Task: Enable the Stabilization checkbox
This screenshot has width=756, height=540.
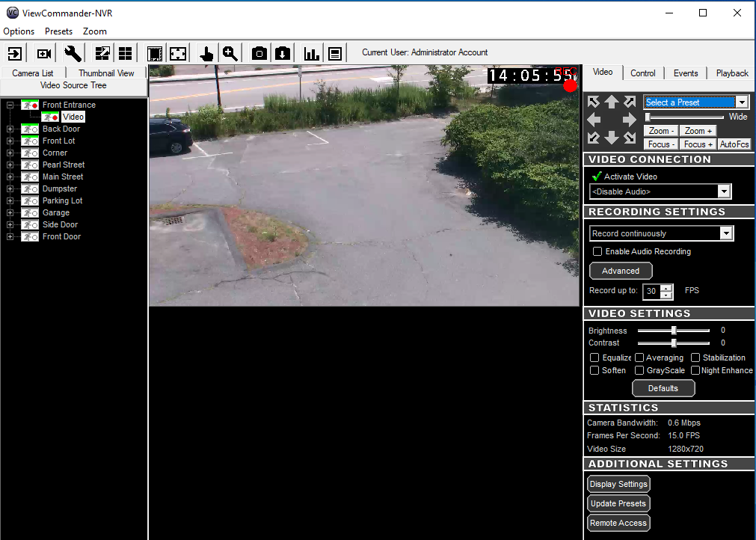Action: click(x=695, y=358)
